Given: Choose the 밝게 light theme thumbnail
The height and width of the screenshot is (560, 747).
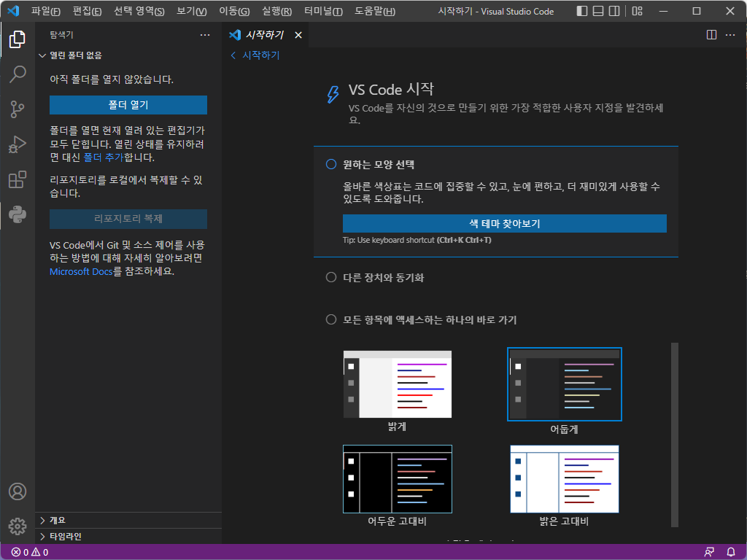Looking at the screenshot, I should pyautogui.click(x=398, y=384).
